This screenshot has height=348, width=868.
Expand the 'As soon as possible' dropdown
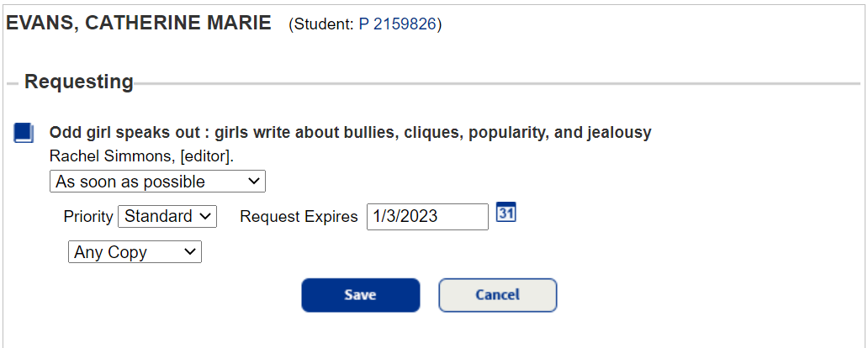click(x=157, y=182)
